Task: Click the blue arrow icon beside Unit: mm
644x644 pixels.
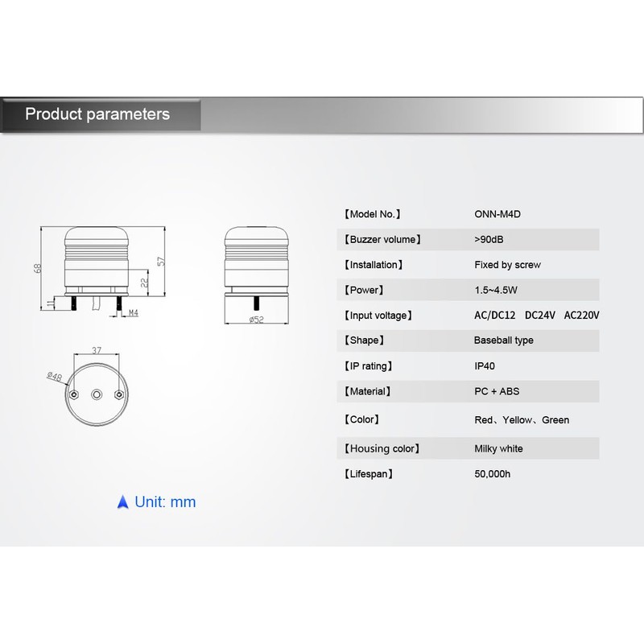Action: pyautogui.click(x=122, y=502)
